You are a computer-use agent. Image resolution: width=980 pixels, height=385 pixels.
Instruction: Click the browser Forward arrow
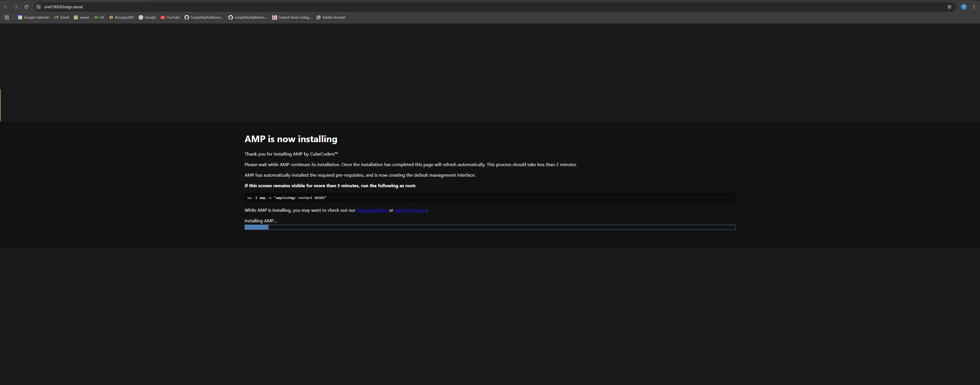tap(16, 7)
